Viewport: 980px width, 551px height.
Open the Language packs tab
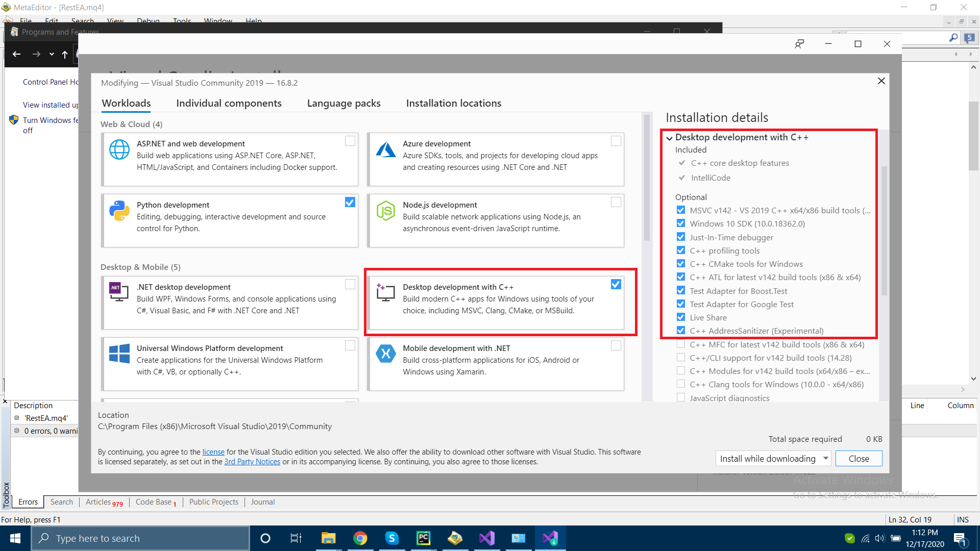(344, 103)
